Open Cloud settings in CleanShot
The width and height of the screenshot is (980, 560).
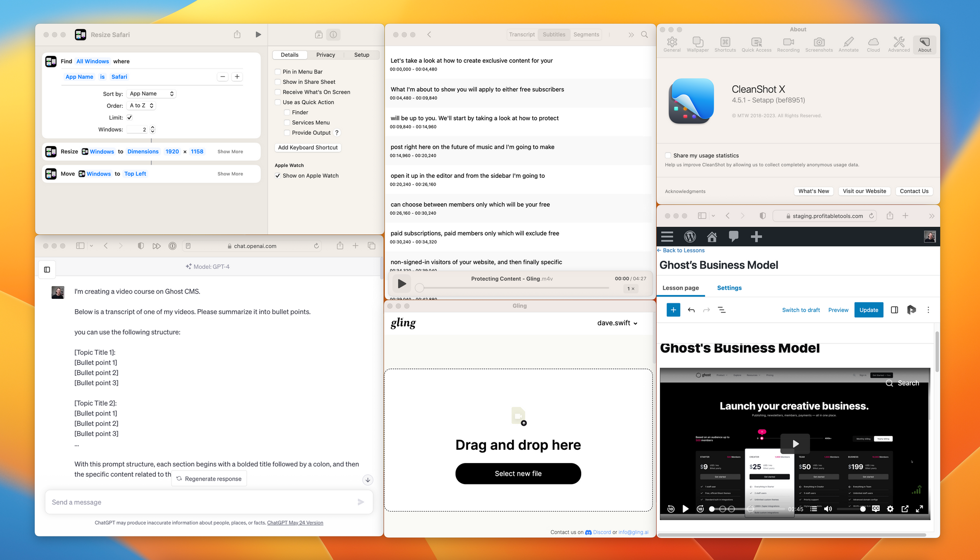pos(873,45)
